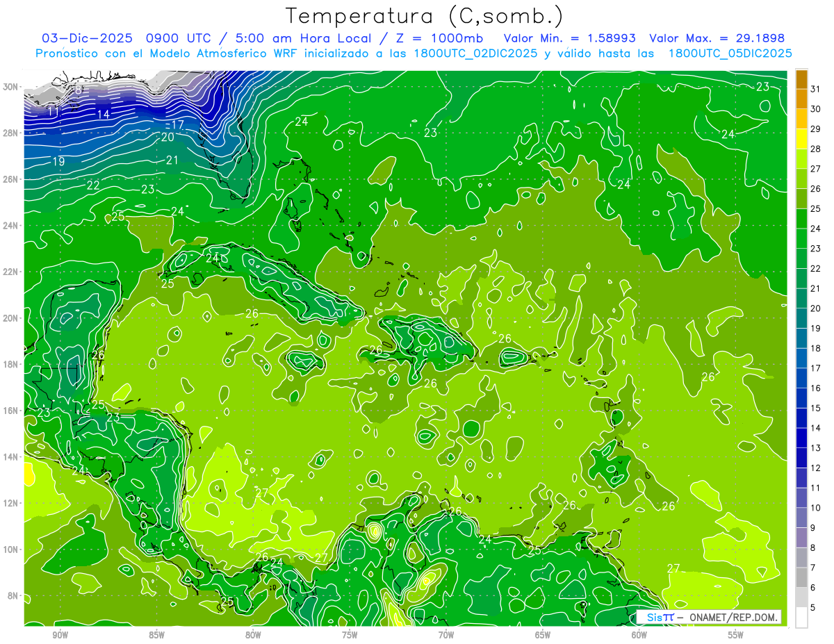The width and height of the screenshot is (834, 644).
Task: Click the blue legend swatch between 14 and 15
Action: click(801, 418)
